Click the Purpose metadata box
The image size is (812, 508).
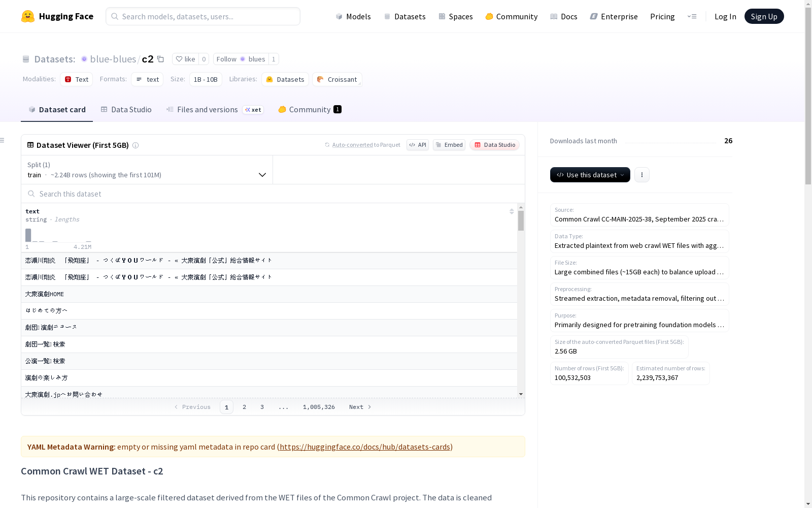click(x=639, y=321)
